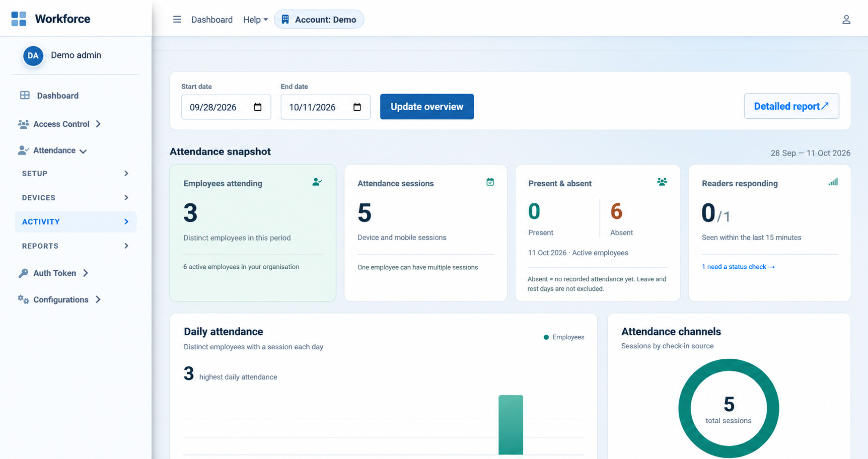The width and height of the screenshot is (868, 459).
Task: Click the Daily attendance chart bar
Action: pos(511,425)
